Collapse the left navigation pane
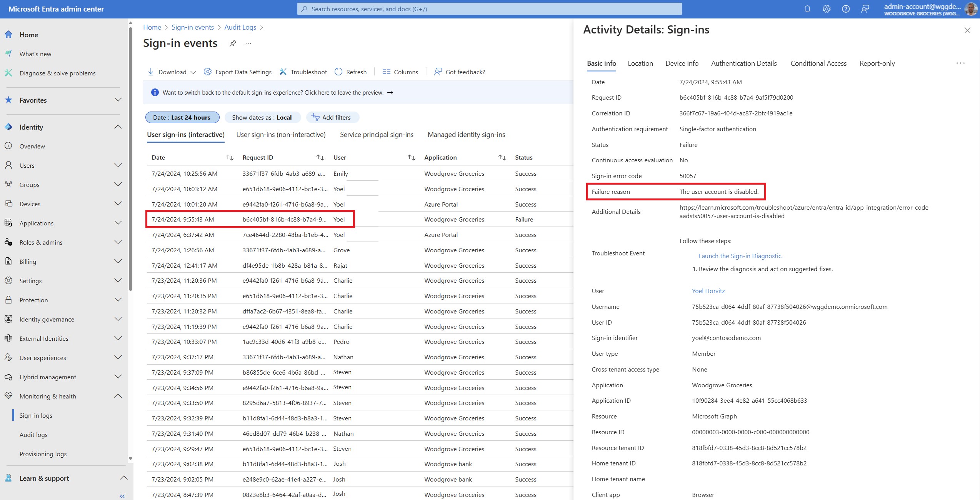The width and height of the screenshot is (980, 500). tap(122, 496)
